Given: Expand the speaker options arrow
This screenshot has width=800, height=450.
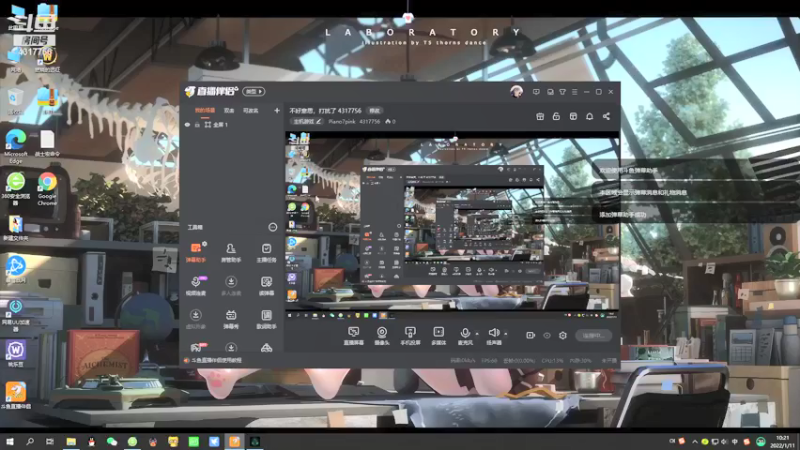Looking at the screenshot, I should point(506,334).
